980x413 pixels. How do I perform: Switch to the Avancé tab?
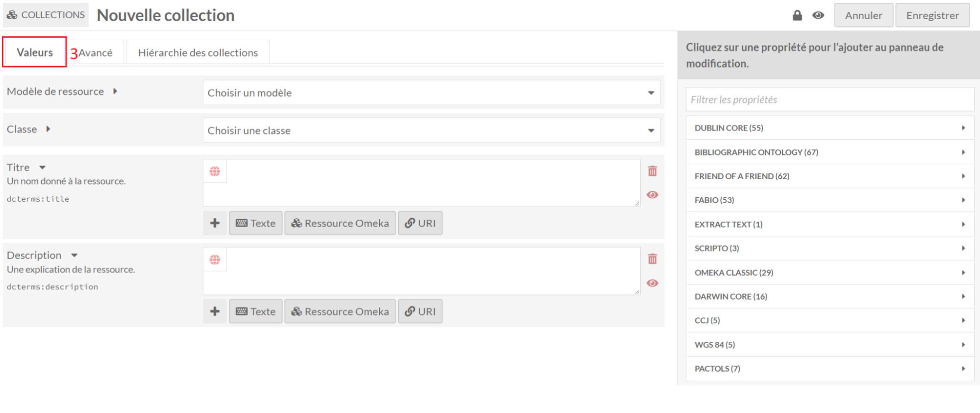tap(96, 52)
